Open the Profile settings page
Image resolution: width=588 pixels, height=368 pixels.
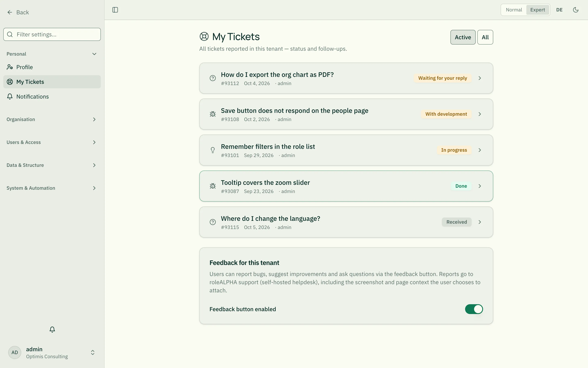click(52, 67)
